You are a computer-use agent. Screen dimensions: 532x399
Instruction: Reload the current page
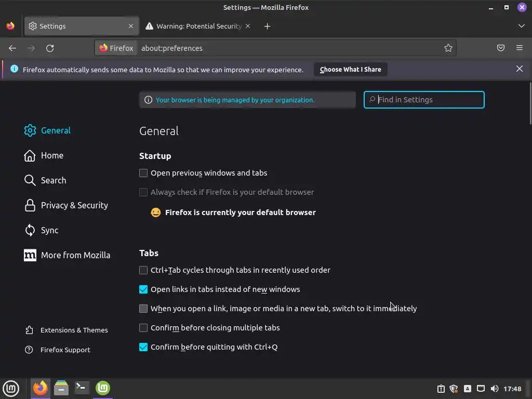pyautogui.click(x=50, y=48)
